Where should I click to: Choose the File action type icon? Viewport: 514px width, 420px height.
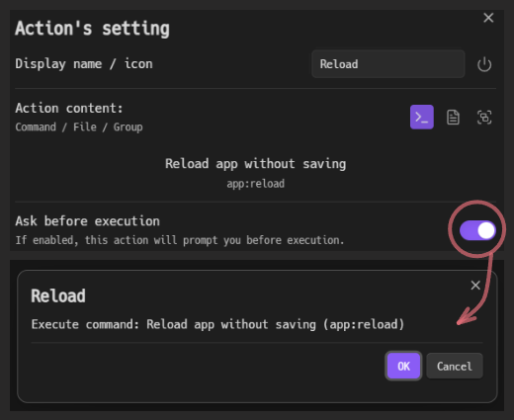coord(453,118)
